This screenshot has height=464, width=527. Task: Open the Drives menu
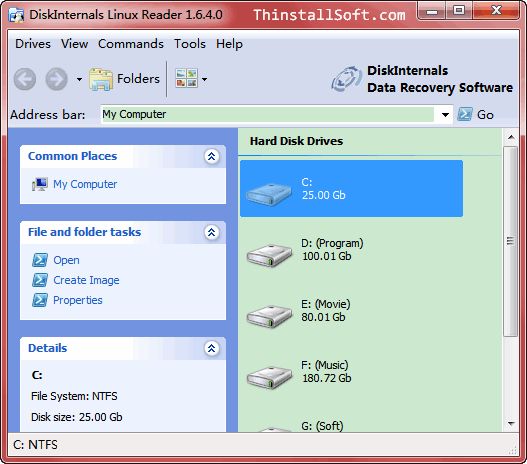(33, 44)
